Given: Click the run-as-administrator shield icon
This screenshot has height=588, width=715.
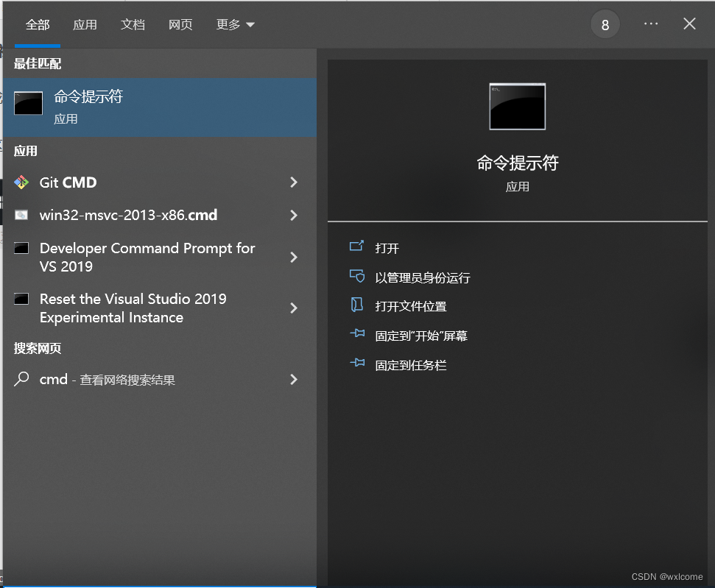Looking at the screenshot, I should [357, 276].
